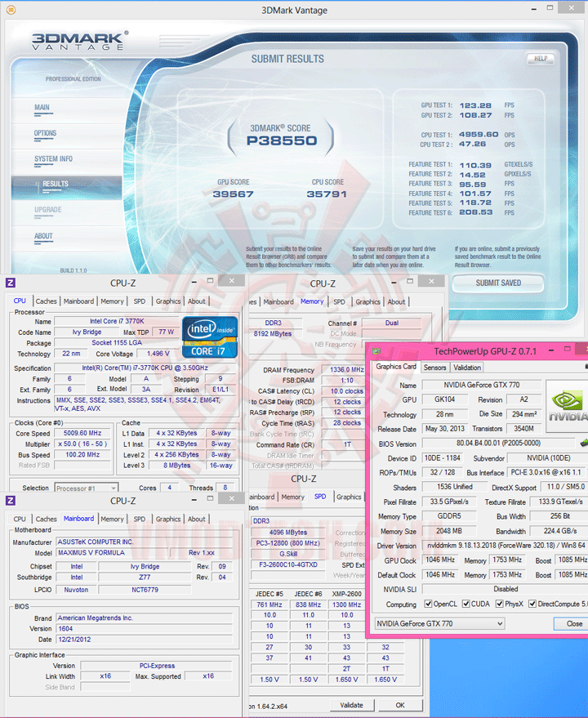The height and width of the screenshot is (718, 588).
Task: Click the DRAM Frequency value 1336.0 MHz
Action: click(346, 369)
